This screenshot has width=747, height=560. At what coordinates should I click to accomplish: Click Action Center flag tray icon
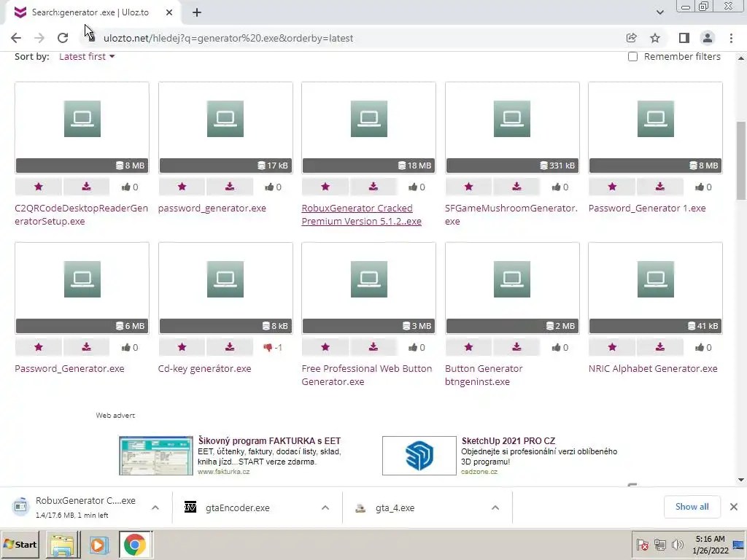(x=642, y=544)
